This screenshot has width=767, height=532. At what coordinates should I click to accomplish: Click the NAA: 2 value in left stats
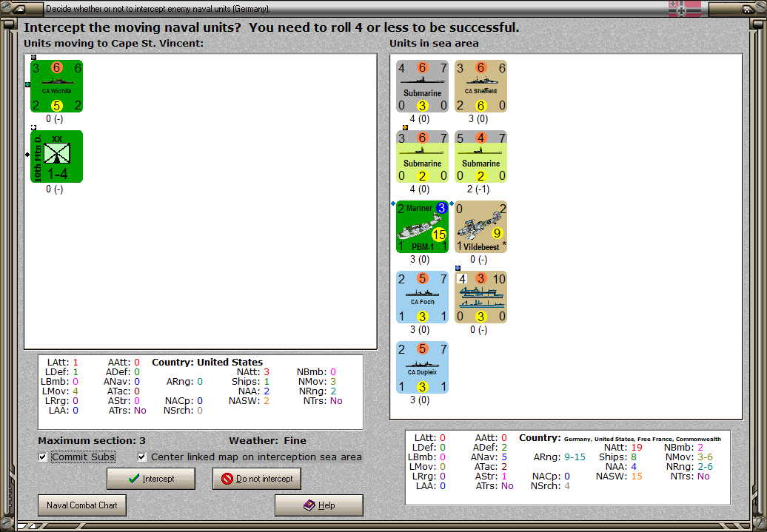(x=254, y=391)
